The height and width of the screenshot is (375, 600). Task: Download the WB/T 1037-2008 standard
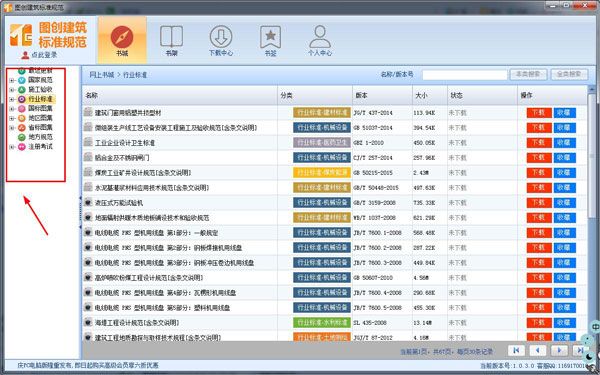click(539, 218)
